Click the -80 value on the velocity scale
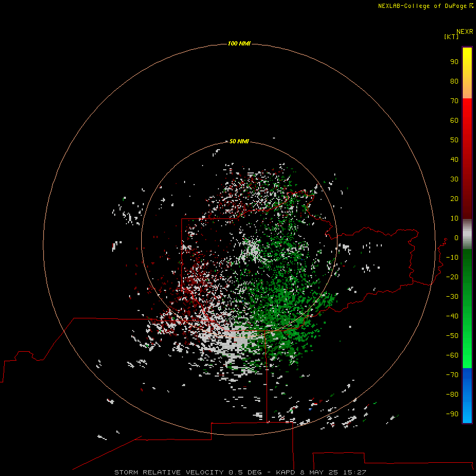The image size is (476, 476). pyautogui.click(x=452, y=395)
